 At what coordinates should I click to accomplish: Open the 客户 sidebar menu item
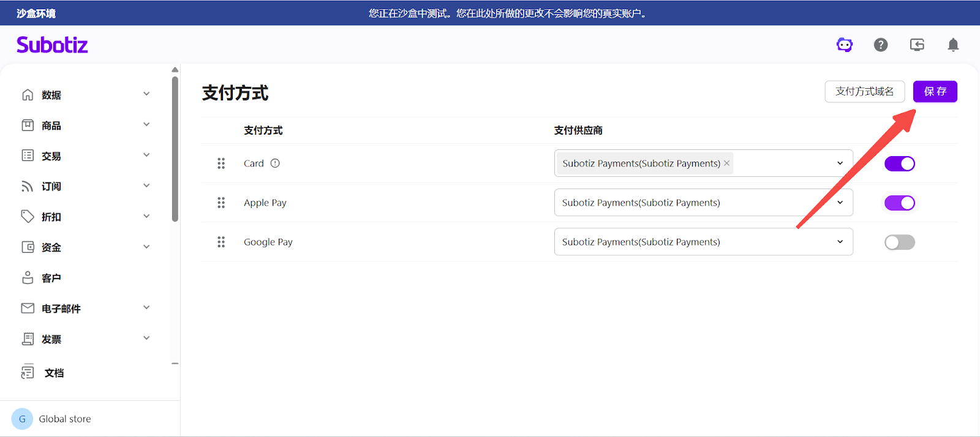click(x=51, y=278)
